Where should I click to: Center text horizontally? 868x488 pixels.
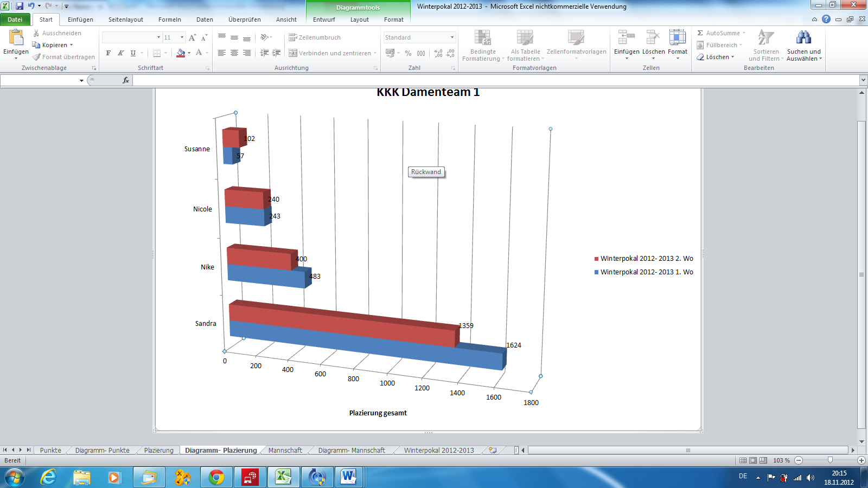point(234,53)
